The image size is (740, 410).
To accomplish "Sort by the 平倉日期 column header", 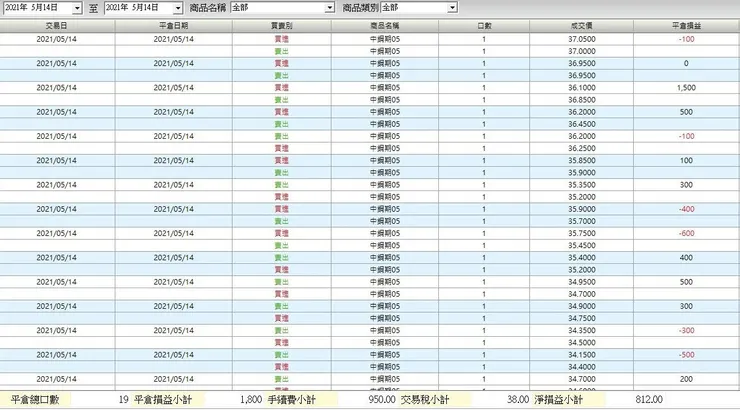I will click(x=173, y=26).
